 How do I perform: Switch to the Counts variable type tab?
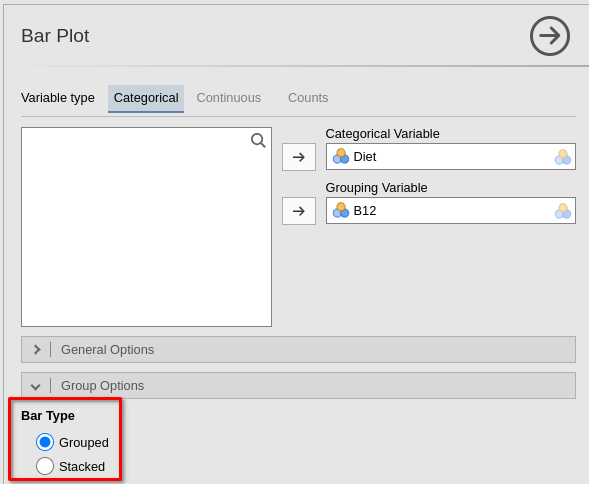308,98
